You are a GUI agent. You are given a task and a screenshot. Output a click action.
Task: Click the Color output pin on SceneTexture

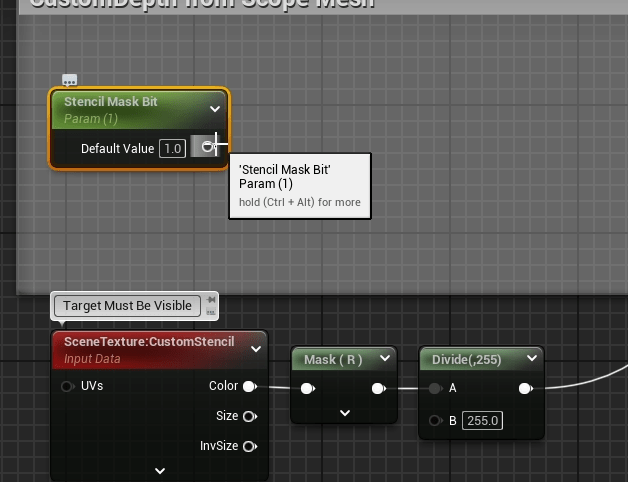(x=249, y=386)
